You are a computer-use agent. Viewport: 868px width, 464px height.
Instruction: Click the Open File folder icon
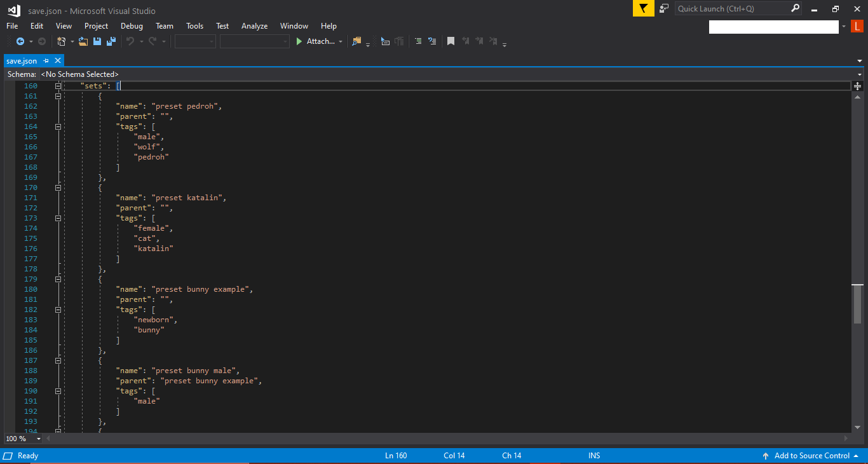point(83,41)
